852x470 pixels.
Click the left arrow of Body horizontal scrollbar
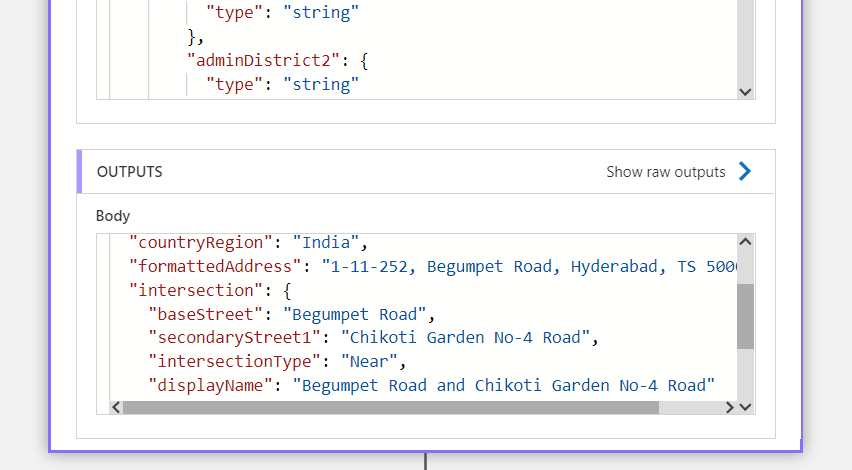click(x=115, y=407)
